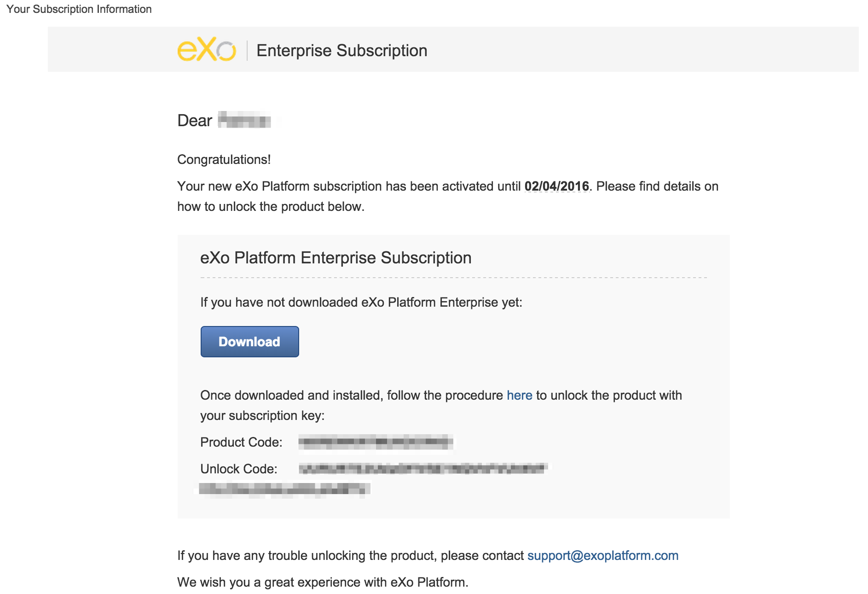Click the 'Product Code:' label
This screenshot has width=868, height=594.
coord(241,443)
